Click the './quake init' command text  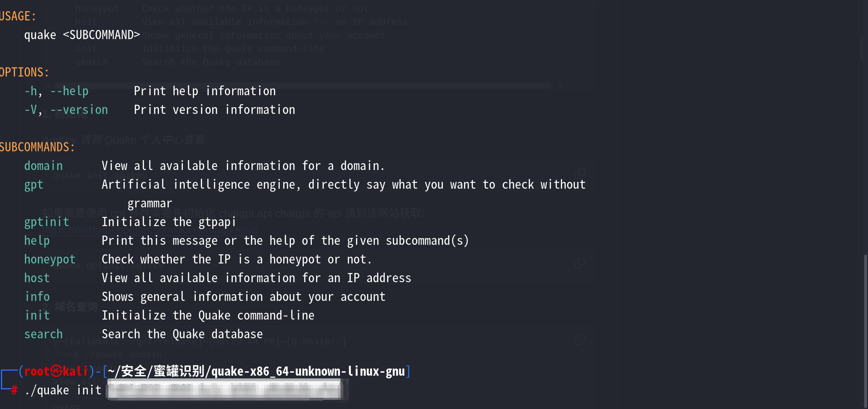point(63,390)
